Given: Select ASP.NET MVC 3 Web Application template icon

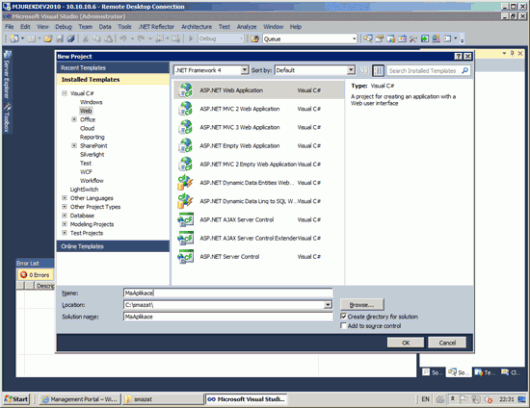Looking at the screenshot, I should (186, 127).
